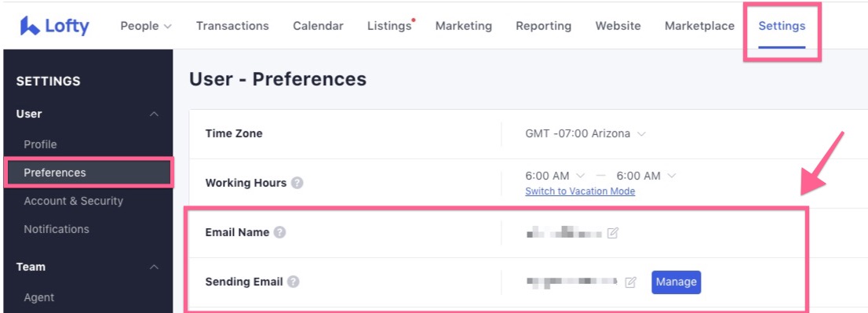Open the Listings tab
Viewport: 868px width, 313px height.
pyautogui.click(x=390, y=26)
